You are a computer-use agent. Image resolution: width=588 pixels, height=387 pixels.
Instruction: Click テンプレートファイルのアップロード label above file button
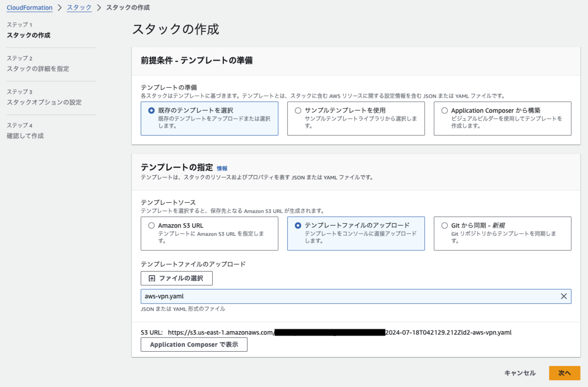tap(193, 264)
